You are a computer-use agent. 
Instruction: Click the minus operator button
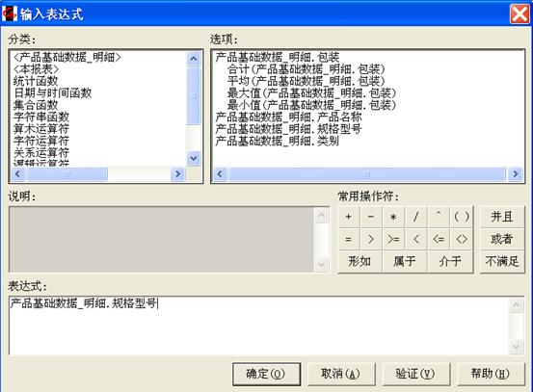(371, 217)
